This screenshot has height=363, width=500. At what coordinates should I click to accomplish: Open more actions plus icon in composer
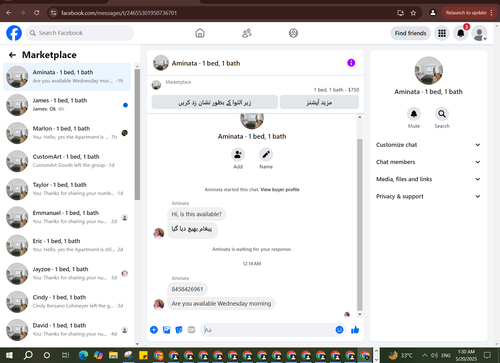tap(154, 330)
